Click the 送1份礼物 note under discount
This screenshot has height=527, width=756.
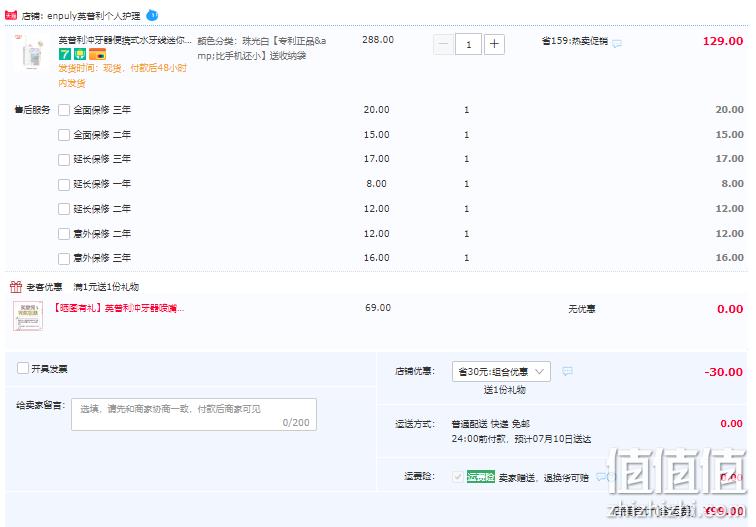(504, 390)
